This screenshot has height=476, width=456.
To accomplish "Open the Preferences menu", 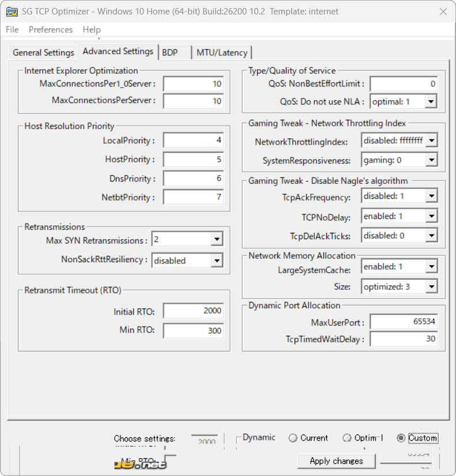I will [51, 29].
